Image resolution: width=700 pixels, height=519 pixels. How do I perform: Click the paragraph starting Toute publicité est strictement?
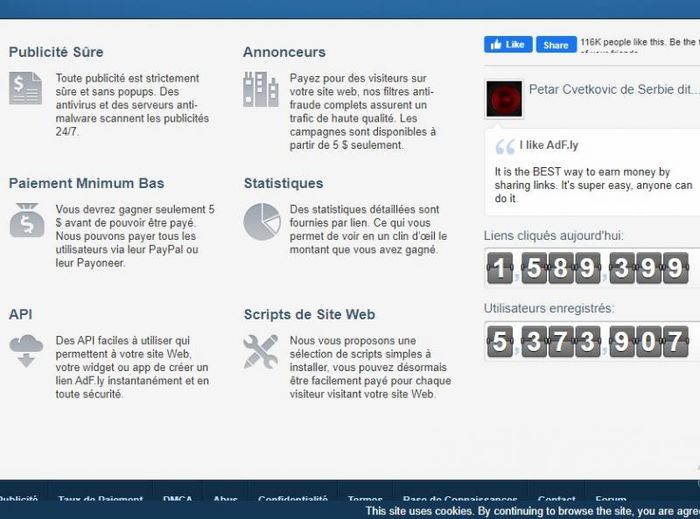[132, 105]
